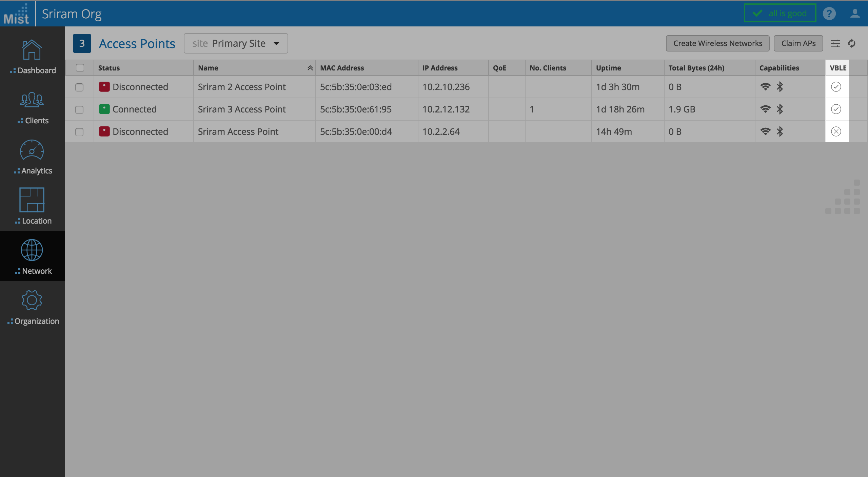Sort by Status column header
The image size is (868, 477).
coord(109,68)
